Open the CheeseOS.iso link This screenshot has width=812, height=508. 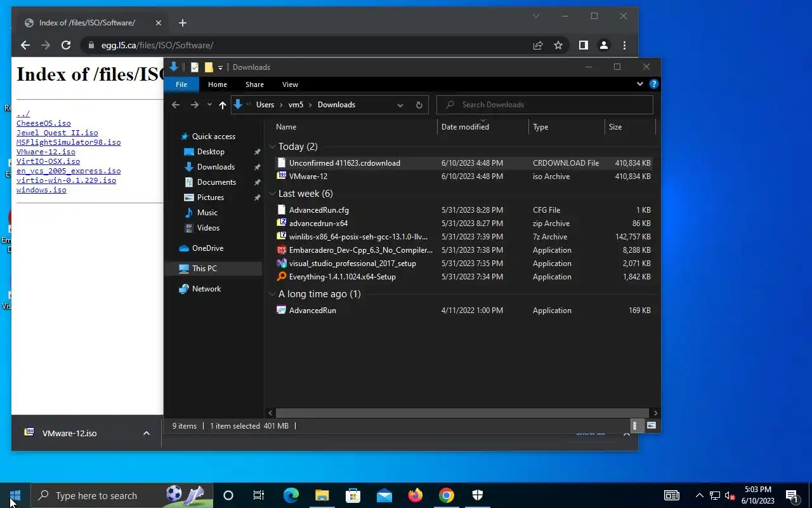pyautogui.click(x=44, y=123)
